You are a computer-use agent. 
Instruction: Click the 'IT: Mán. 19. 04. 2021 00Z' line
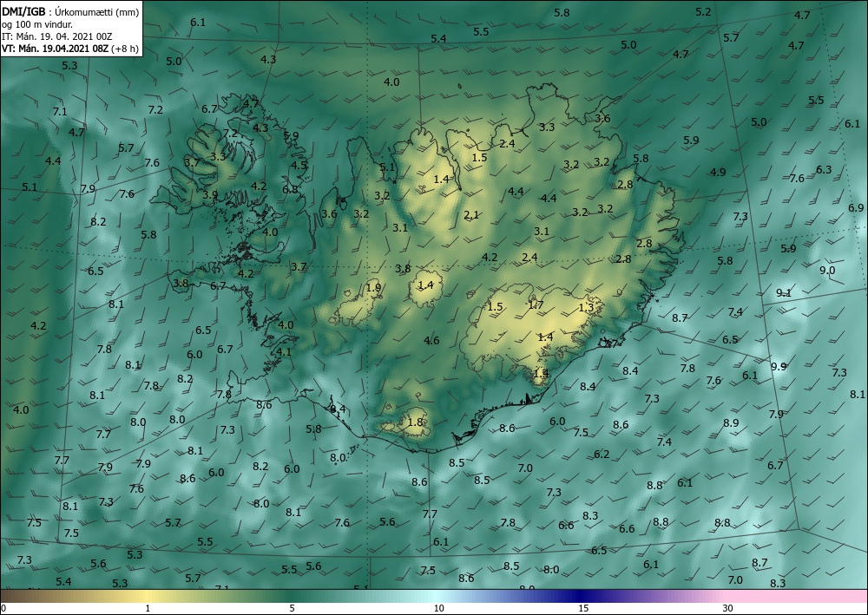coord(57,36)
